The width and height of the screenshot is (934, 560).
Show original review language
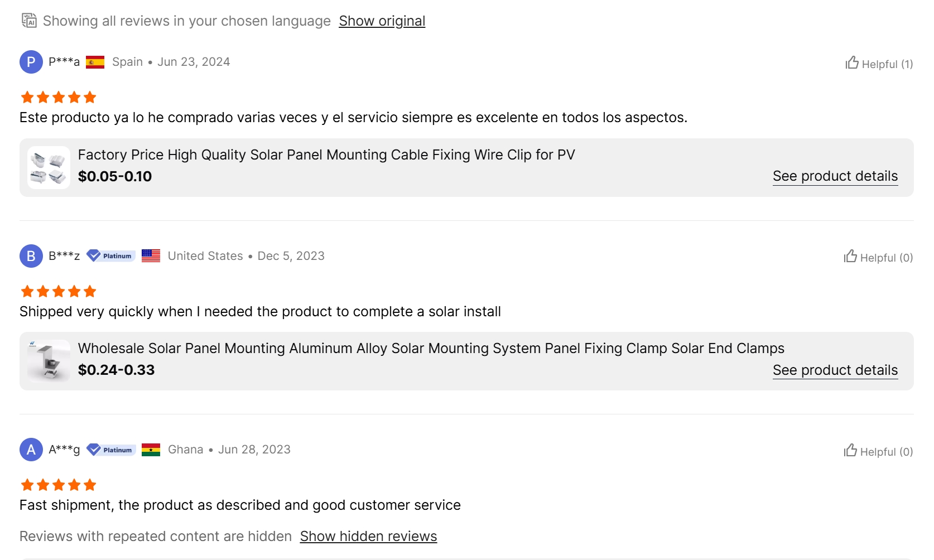[382, 21]
